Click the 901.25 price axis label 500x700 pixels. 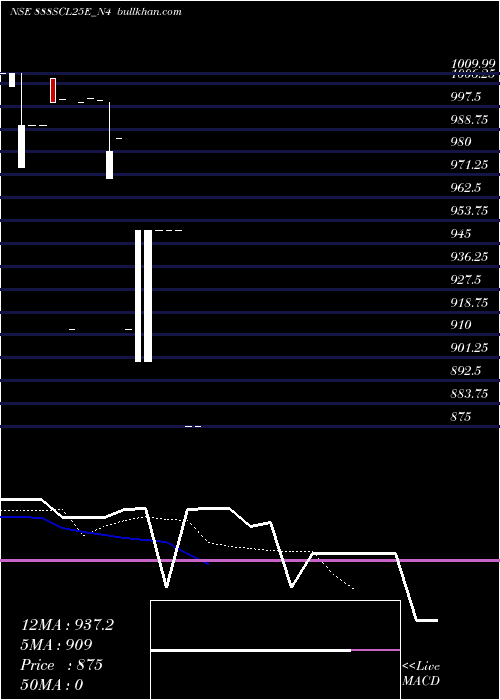469,348
